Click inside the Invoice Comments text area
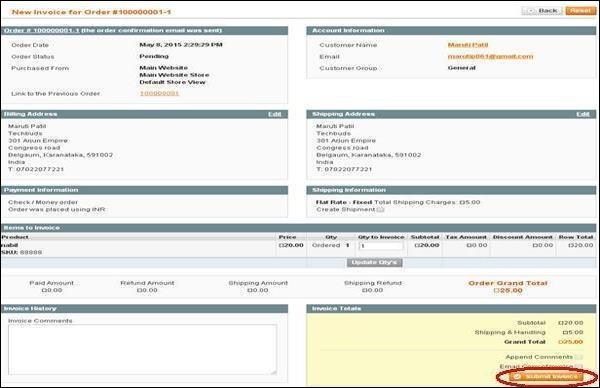The image size is (600, 388). coord(142,350)
